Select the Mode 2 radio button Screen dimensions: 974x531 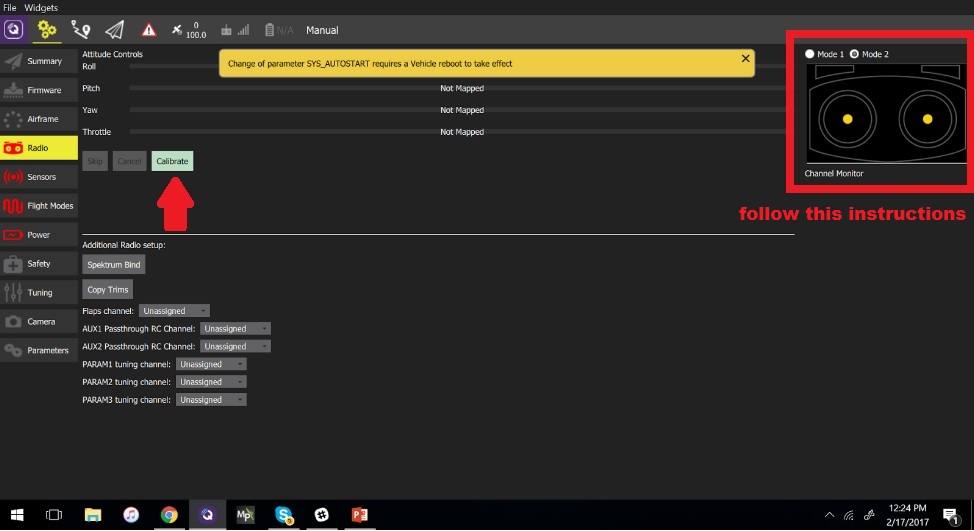pos(854,54)
